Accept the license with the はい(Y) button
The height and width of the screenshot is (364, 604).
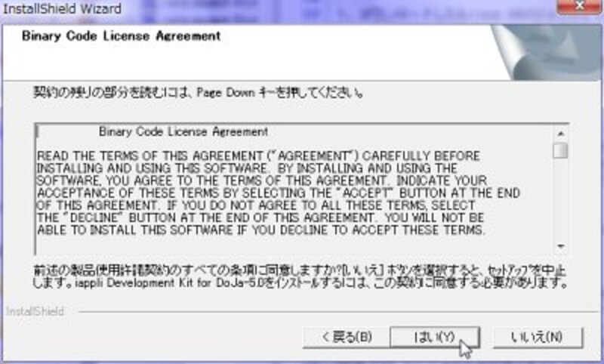[x=435, y=338]
